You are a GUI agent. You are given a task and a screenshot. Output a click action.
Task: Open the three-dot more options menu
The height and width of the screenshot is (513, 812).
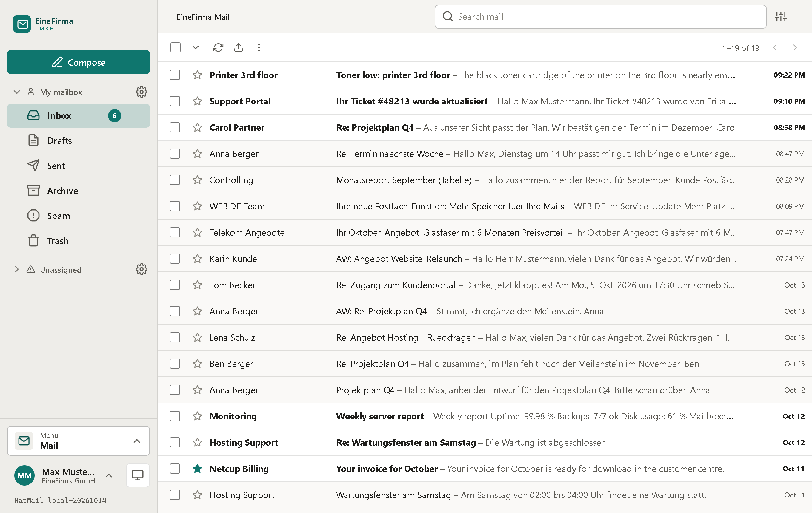pos(259,47)
